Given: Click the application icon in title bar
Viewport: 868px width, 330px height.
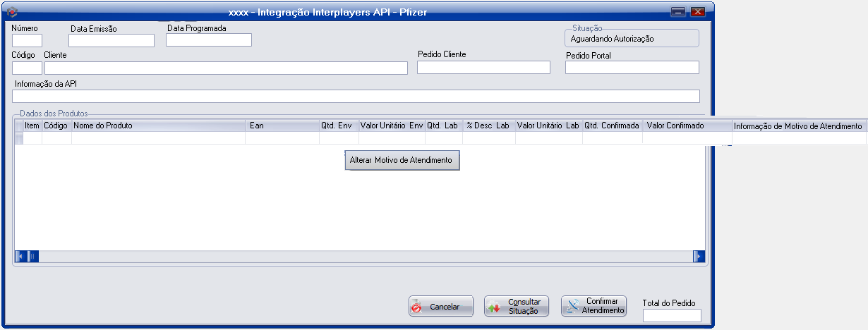Looking at the screenshot, I should 11,12.
